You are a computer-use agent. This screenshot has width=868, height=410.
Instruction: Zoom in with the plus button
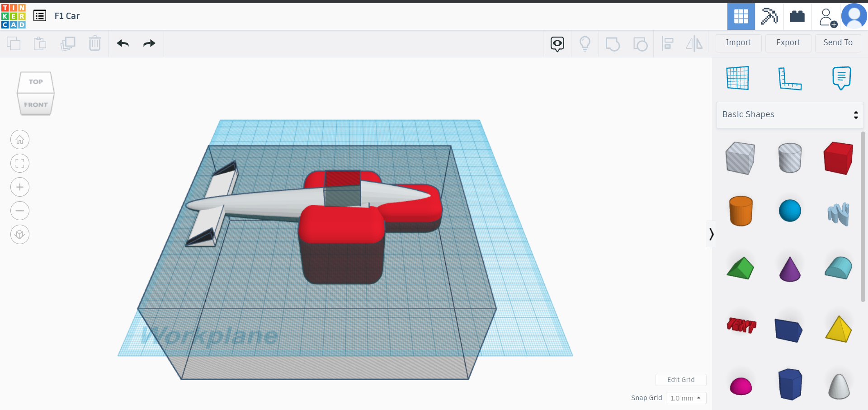20,187
